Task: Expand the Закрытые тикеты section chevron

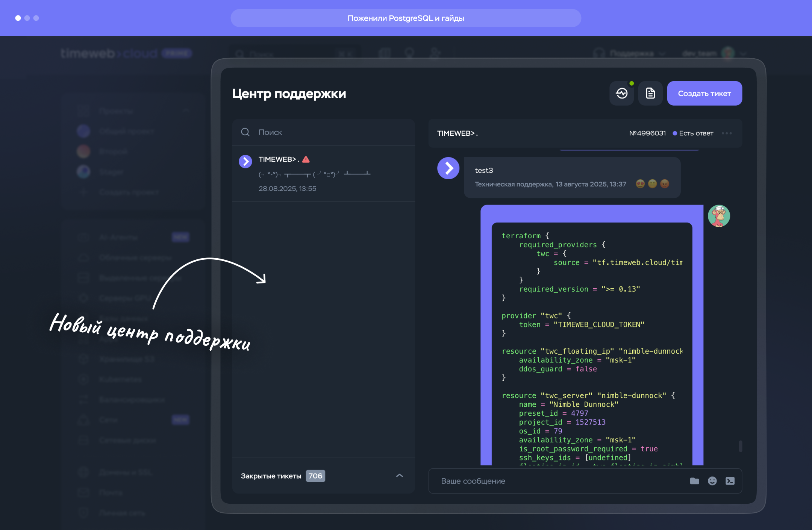Action: tap(400, 475)
